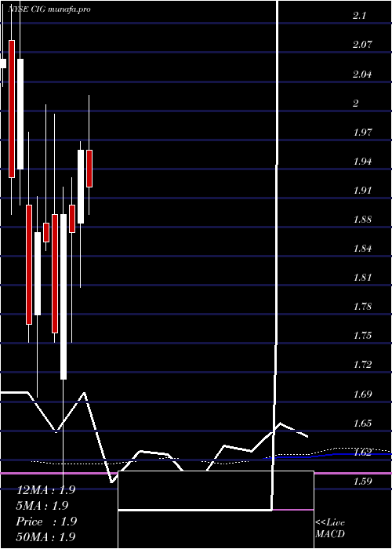Click the 1.81 price axis label
The width and height of the screenshot is (392, 549).
pos(362,278)
